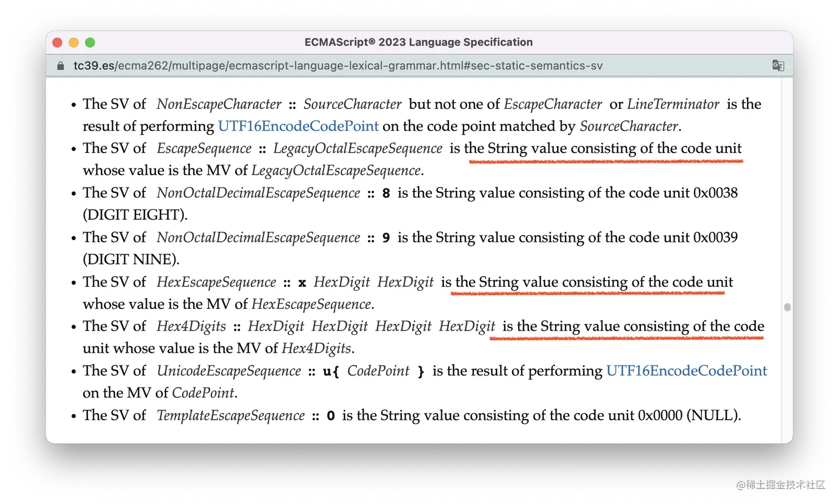Click the bold x terminal symbol
The image size is (839, 504).
pyautogui.click(x=302, y=283)
